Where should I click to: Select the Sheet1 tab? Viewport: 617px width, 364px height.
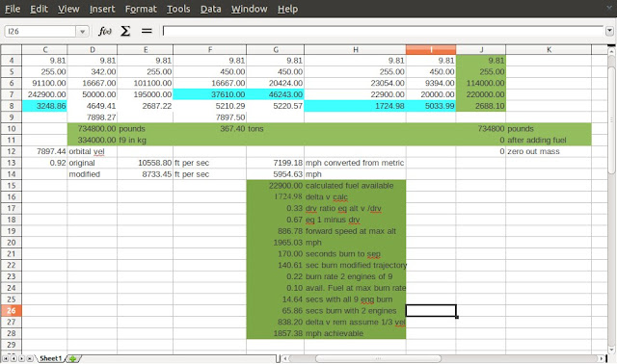point(51,358)
